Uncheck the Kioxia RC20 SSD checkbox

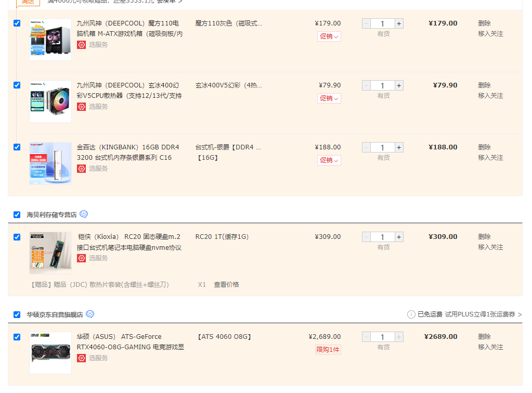coord(17,237)
